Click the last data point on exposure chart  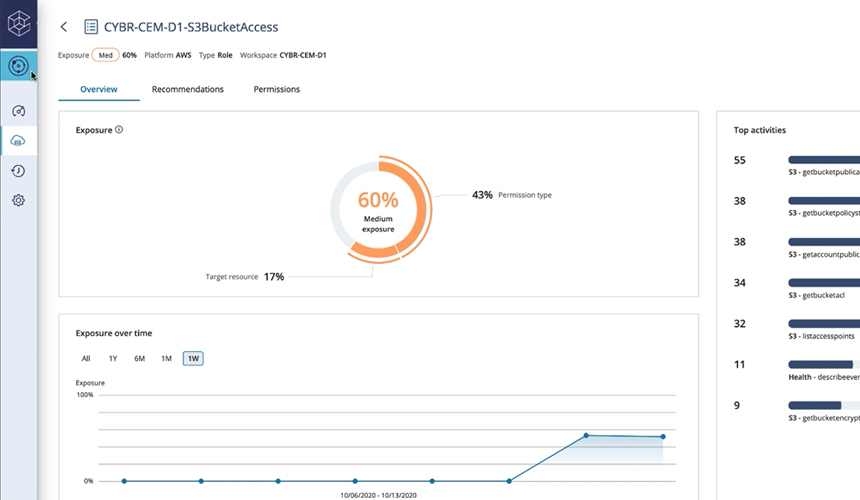(x=663, y=437)
